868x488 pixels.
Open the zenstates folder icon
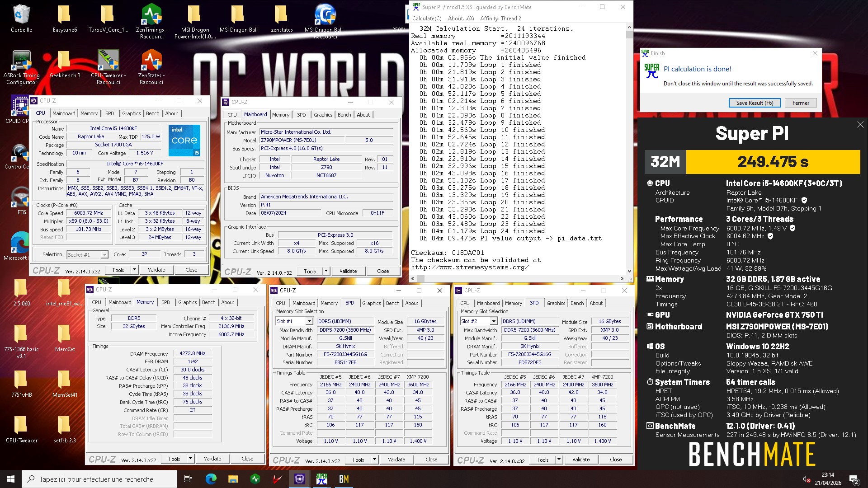tap(282, 18)
